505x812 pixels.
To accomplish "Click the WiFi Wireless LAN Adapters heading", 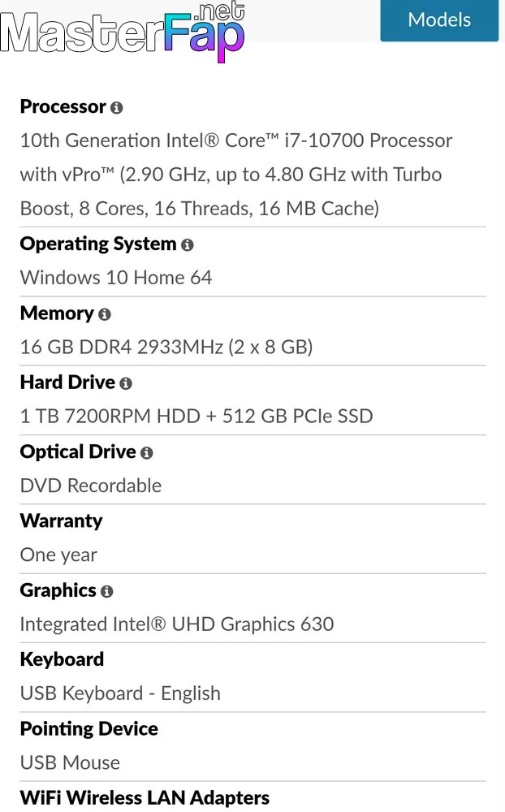I will click(x=145, y=798).
